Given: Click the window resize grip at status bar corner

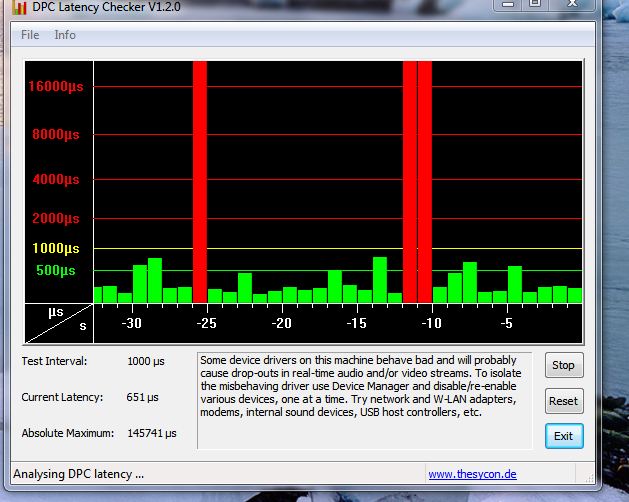Looking at the screenshot, I should tap(589, 478).
